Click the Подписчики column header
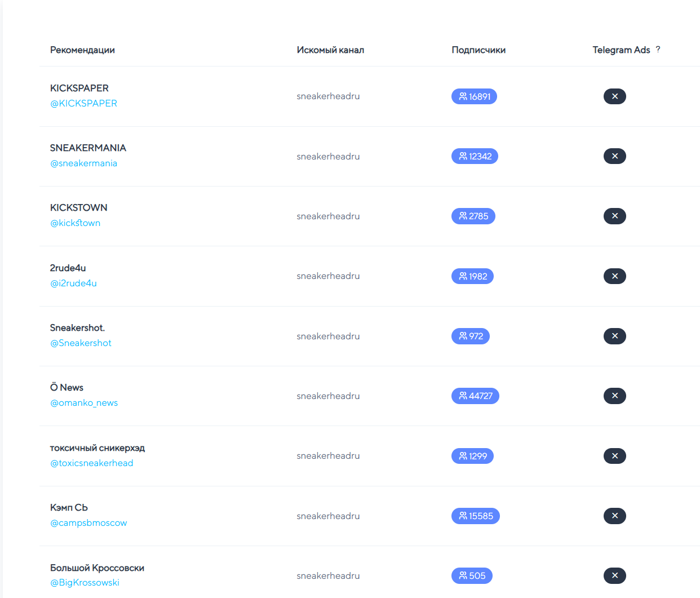Image resolution: width=700 pixels, height=598 pixels. click(479, 50)
